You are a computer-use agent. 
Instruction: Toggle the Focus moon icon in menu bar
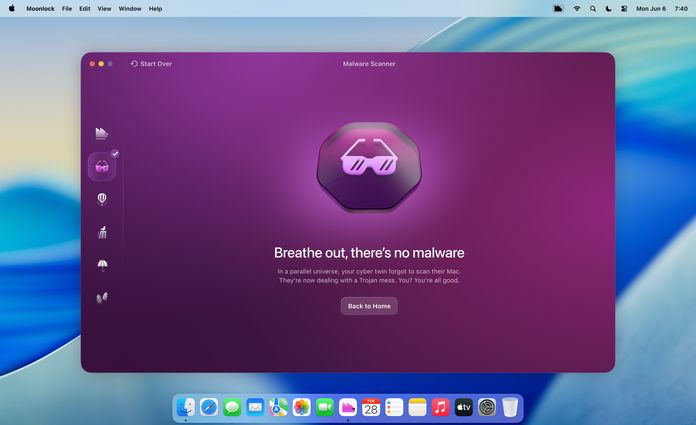pos(609,8)
